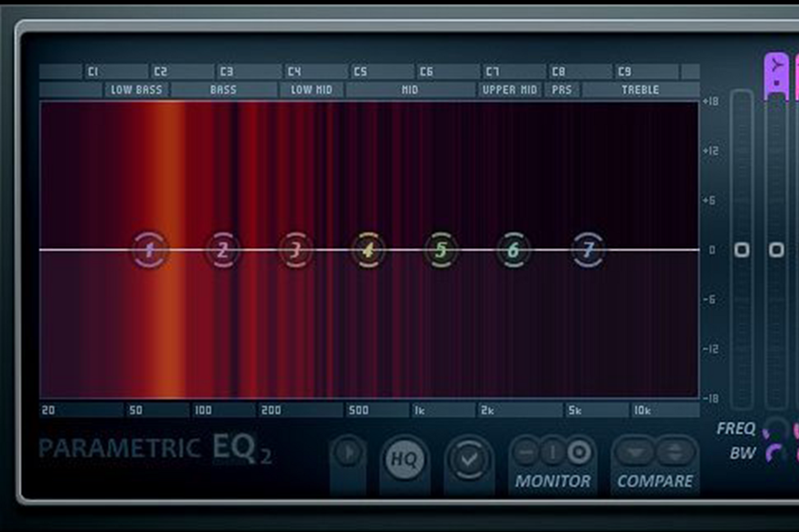Select EQ band 1 handle
This screenshot has height=532, width=799.
[x=150, y=250]
